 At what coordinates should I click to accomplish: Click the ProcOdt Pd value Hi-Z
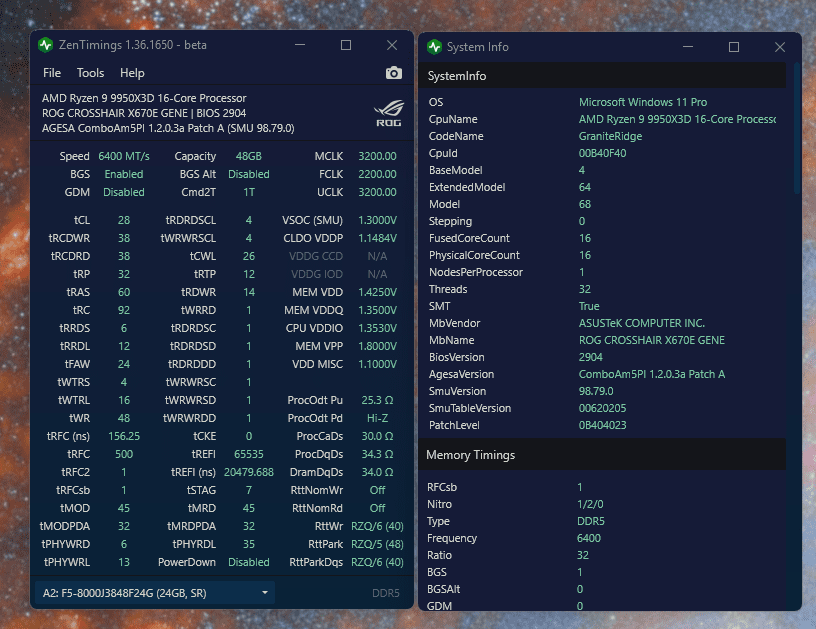(x=377, y=418)
